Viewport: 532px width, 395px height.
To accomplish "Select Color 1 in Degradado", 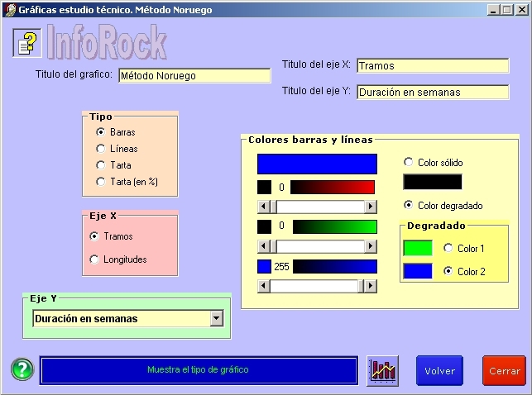I will click(x=448, y=248).
